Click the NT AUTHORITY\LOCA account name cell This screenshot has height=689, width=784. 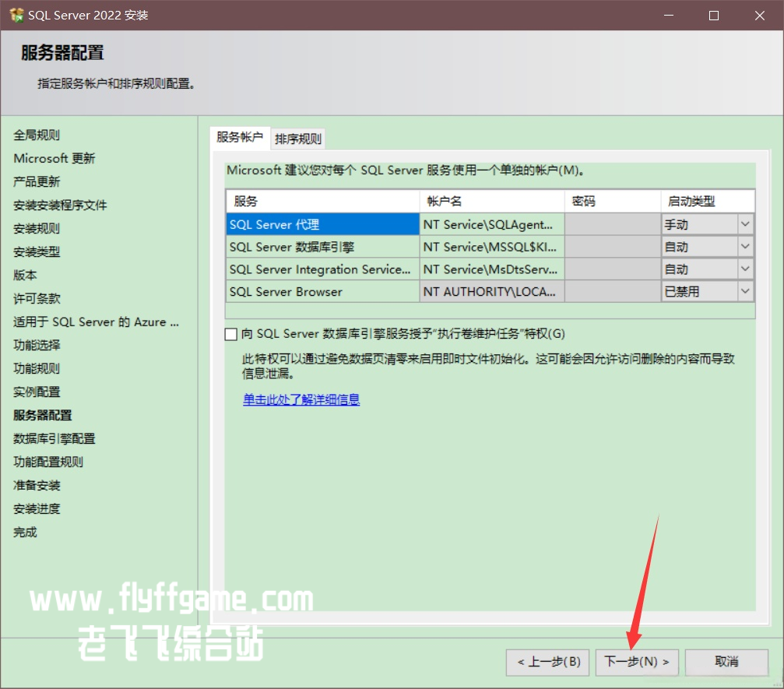[x=492, y=291]
